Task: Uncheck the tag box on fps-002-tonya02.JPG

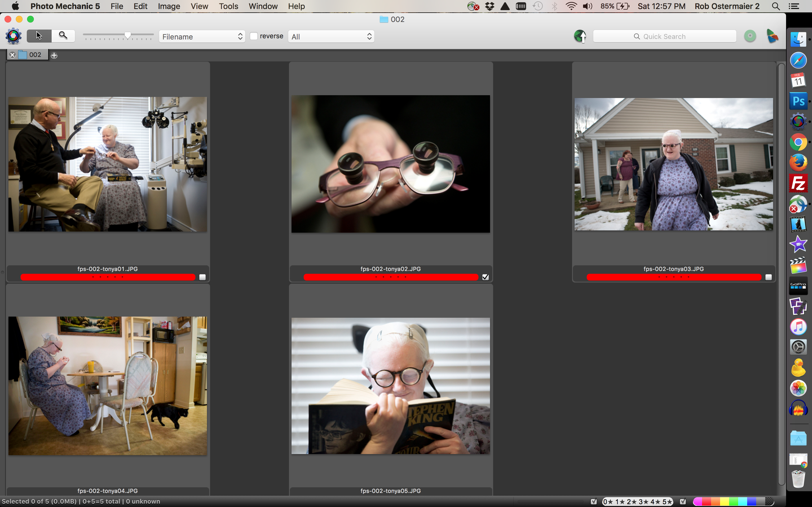Action: point(485,277)
